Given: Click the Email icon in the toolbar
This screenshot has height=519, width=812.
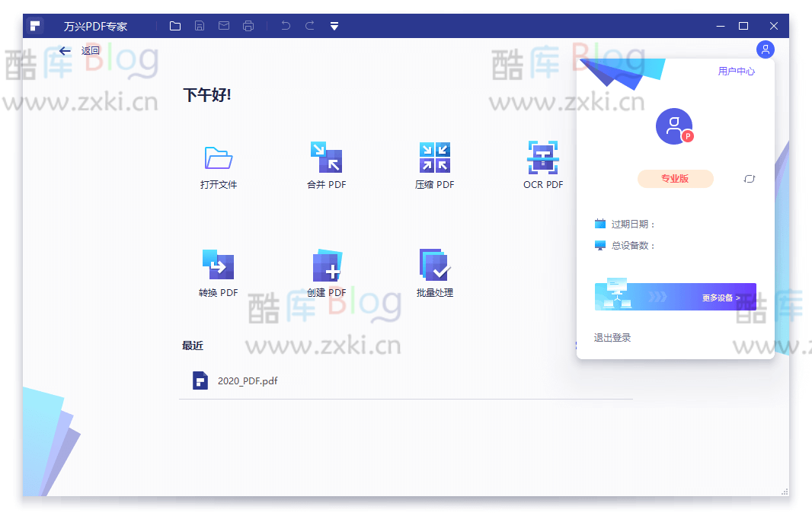Looking at the screenshot, I should pyautogui.click(x=223, y=25).
